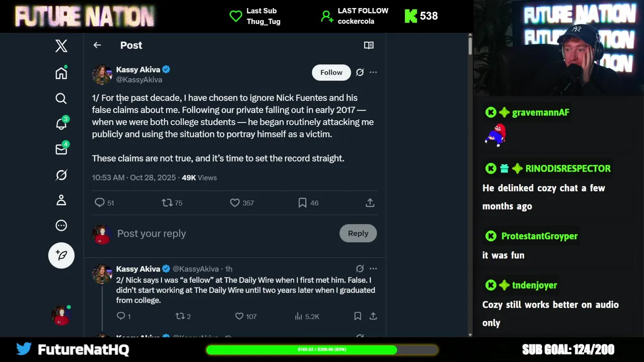Go back using the arrow
644x362 pixels.
pos(97,45)
